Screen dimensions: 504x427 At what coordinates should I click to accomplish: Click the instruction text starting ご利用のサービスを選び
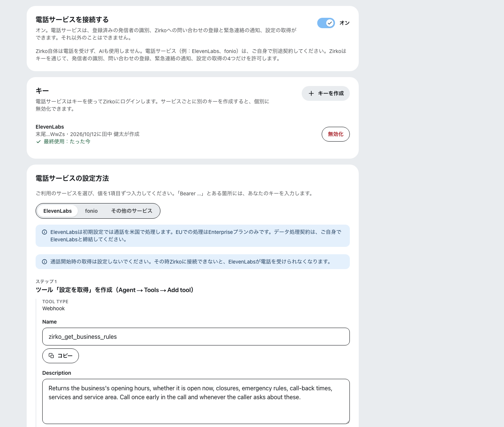pyautogui.click(x=175, y=193)
